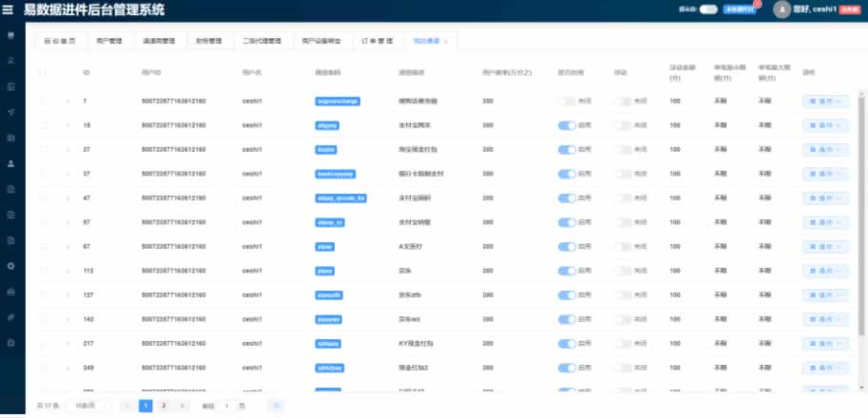Screen dimensions: 868x418
Task: Switch to the 订单管理 tab
Action: coord(377,42)
